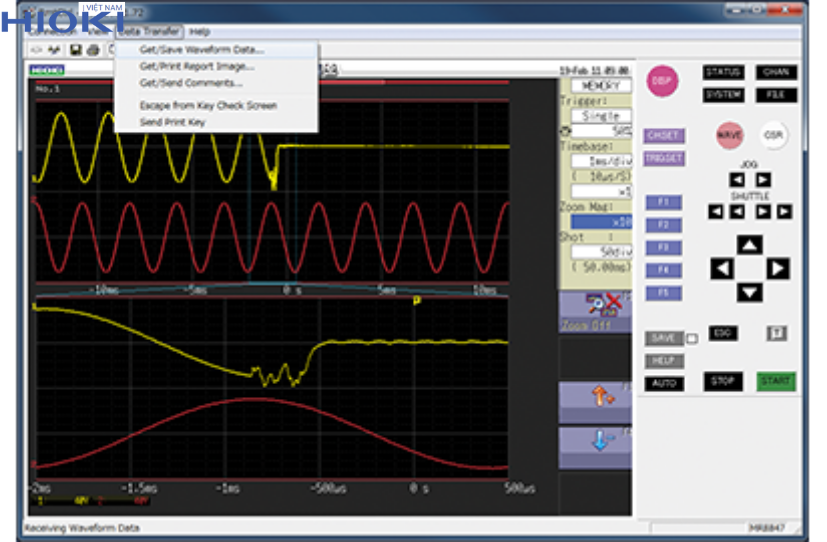Click the printer icon in toolbar

pos(93,50)
